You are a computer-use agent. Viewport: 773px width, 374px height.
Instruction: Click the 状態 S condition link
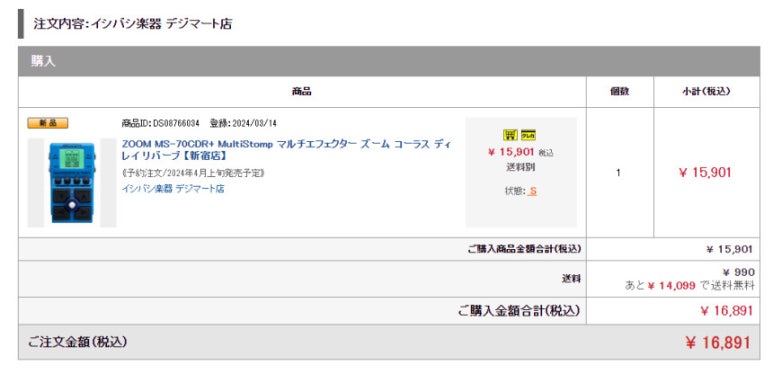pos(532,191)
